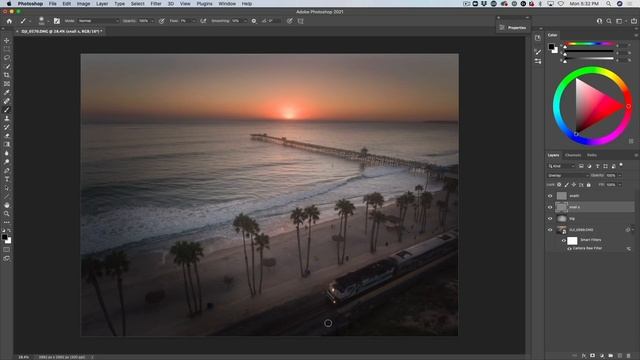The width and height of the screenshot is (640, 360).
Task: Select the Move tool
Action: (x=7, y=40)
